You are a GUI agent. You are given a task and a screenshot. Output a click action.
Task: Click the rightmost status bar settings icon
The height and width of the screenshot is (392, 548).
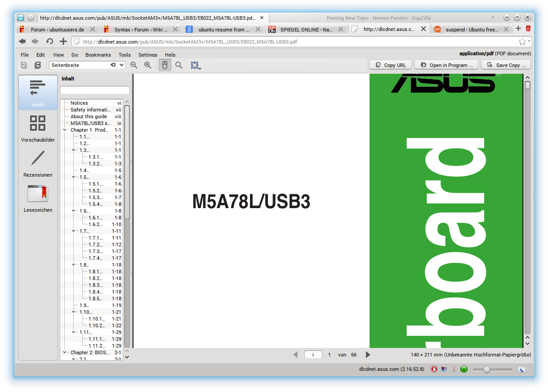(x=521, y=369)
